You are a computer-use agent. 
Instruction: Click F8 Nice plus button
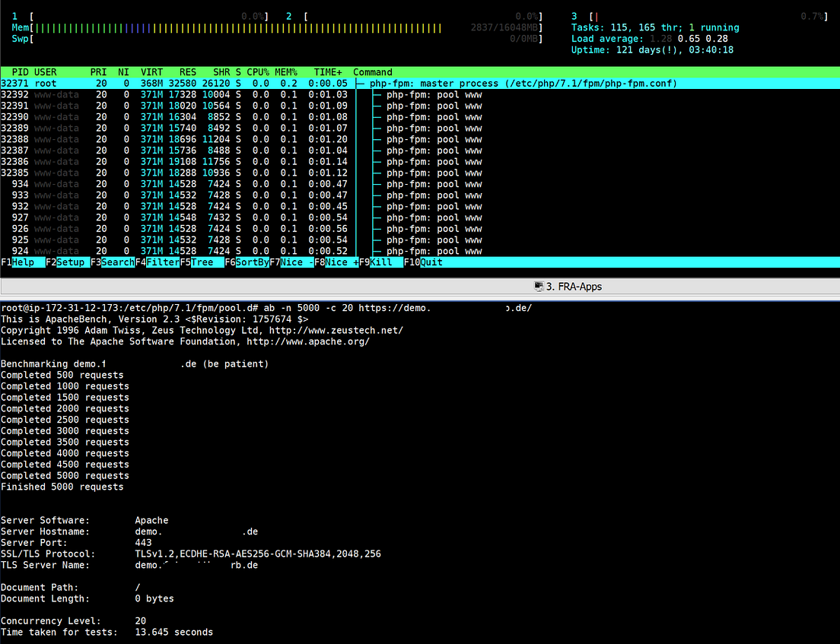pos(336,262)
